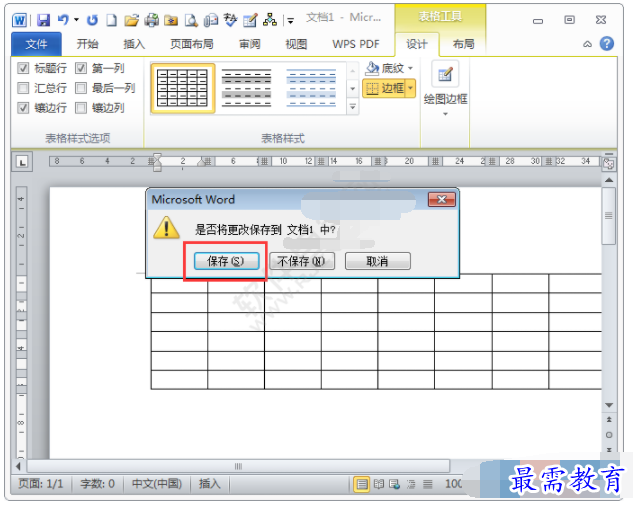Viewport: 633px width, 511px height.
Task: Switch to the Page Layout (页面布局) tab
Action: pyautogui.click(x=192, y=44)
